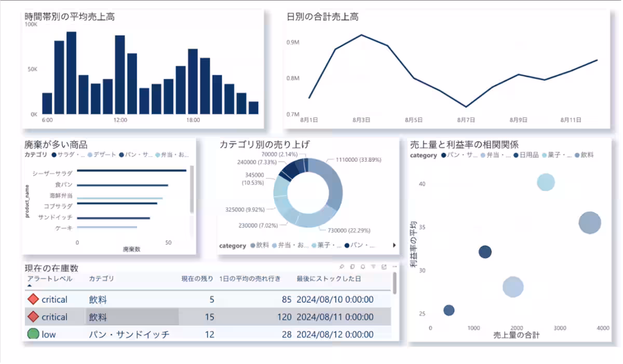Screen dimensions: 623x364
Task: Pin the inventory table visual
Action: click(x=342, y=267)
